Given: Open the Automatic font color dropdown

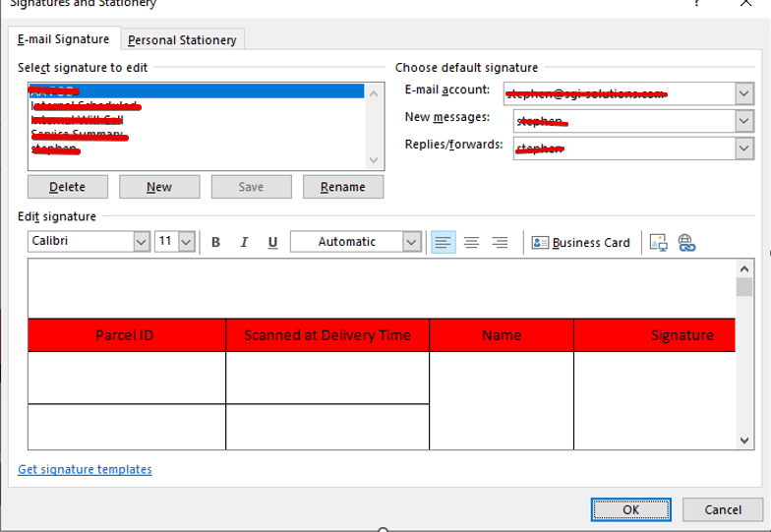Looking at the screenshot, I should [411, 242].
